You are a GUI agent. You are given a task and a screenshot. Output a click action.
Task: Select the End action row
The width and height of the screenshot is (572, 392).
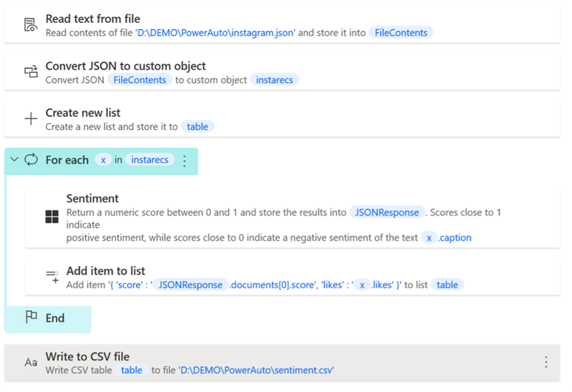54,319
